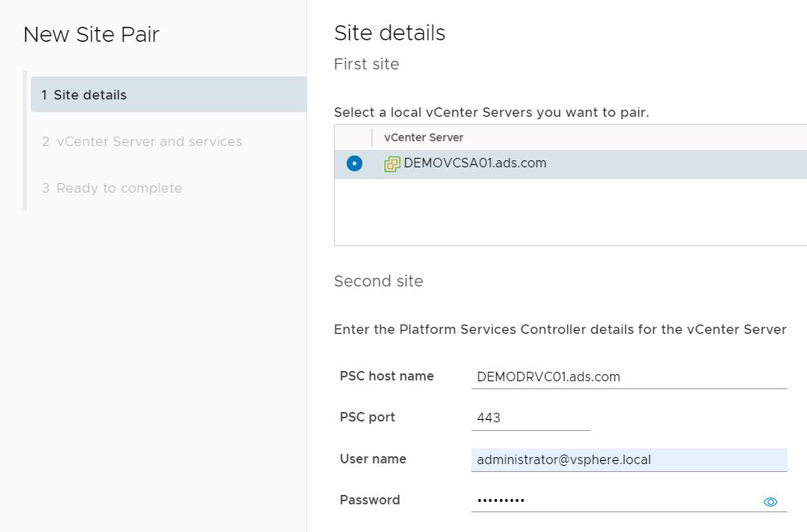The width and height of the screenshot is (807, 532).
Task: Click the PSC port field showing 443
Action: (531, 418)
